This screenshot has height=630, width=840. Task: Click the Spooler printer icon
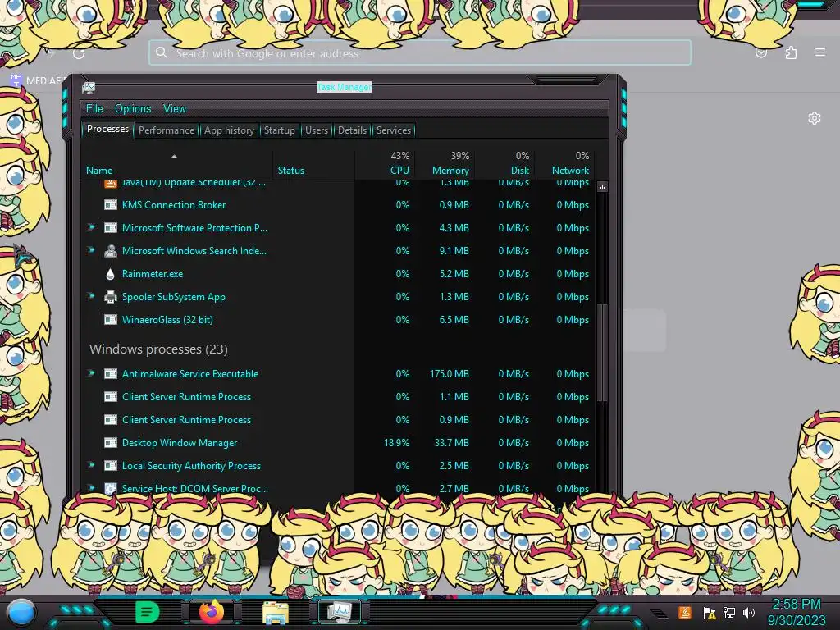point(111,297)
